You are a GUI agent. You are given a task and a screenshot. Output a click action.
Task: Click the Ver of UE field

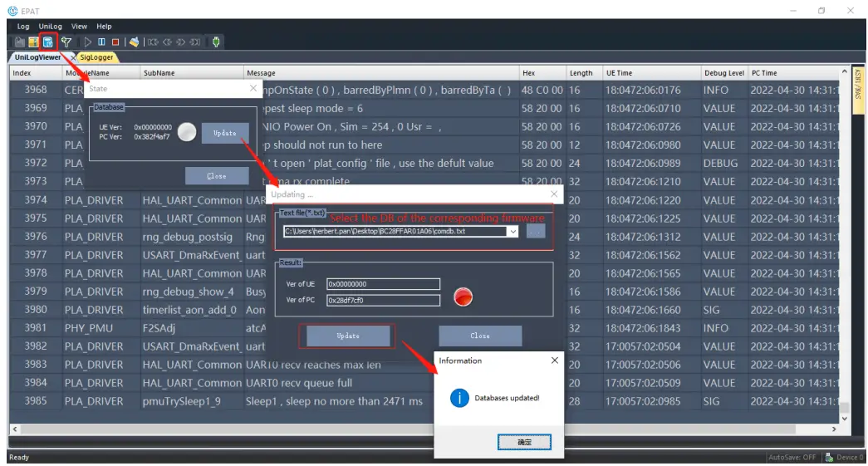383,284
